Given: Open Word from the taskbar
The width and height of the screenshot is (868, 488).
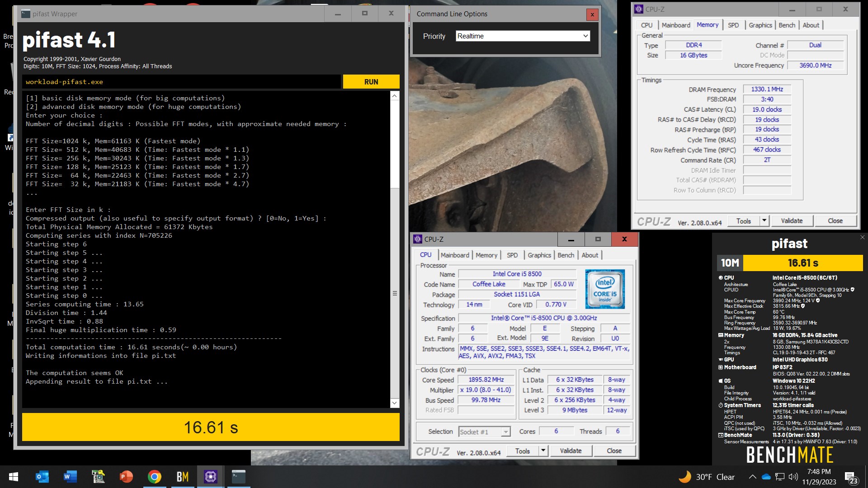Looking at the screenshot, I should pyautogui.click(x=70, y=477).
